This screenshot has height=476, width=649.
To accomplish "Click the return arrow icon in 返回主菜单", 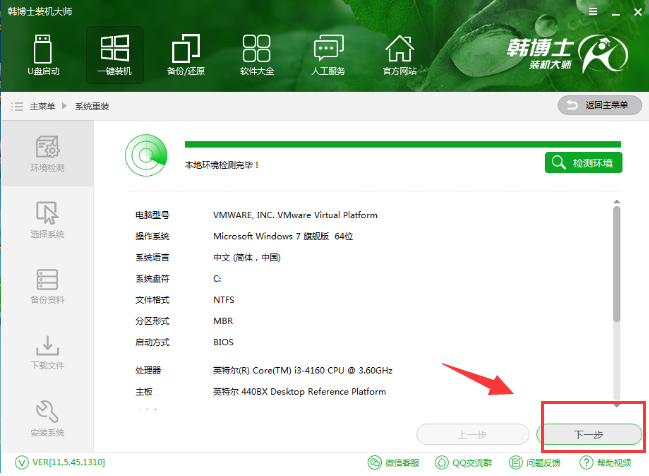I will click(572, 105).
